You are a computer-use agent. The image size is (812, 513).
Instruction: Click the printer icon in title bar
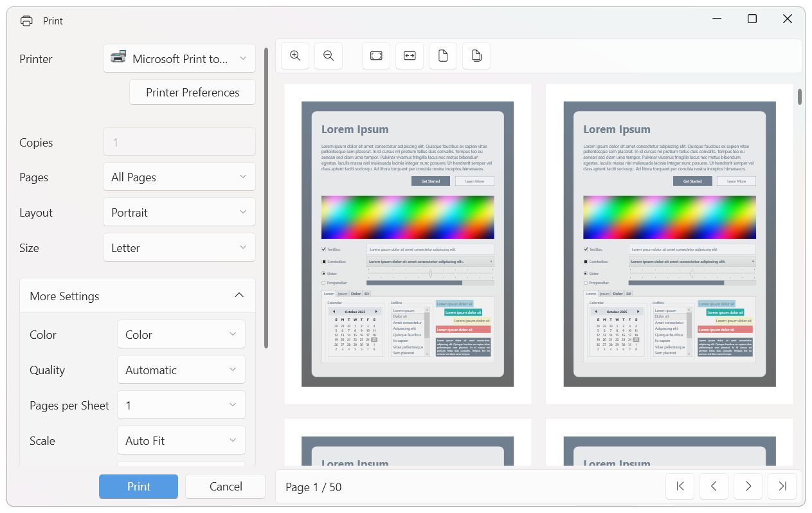(26, 21)
